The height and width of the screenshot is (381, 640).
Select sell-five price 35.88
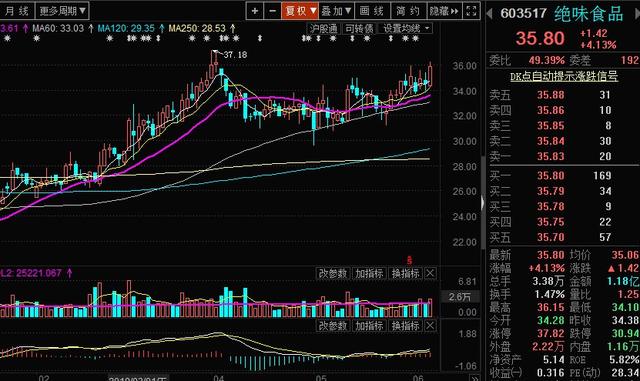[551, 95]
